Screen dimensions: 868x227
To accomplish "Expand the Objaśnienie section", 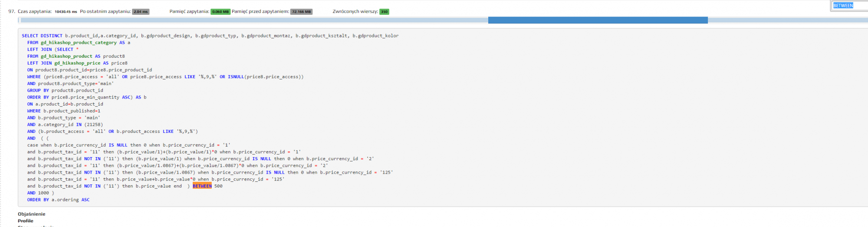I will click(32, 214).
